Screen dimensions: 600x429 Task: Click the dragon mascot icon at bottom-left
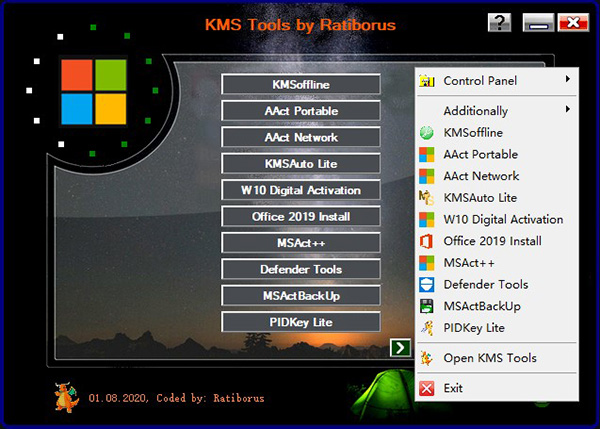[x=67, y=398]
